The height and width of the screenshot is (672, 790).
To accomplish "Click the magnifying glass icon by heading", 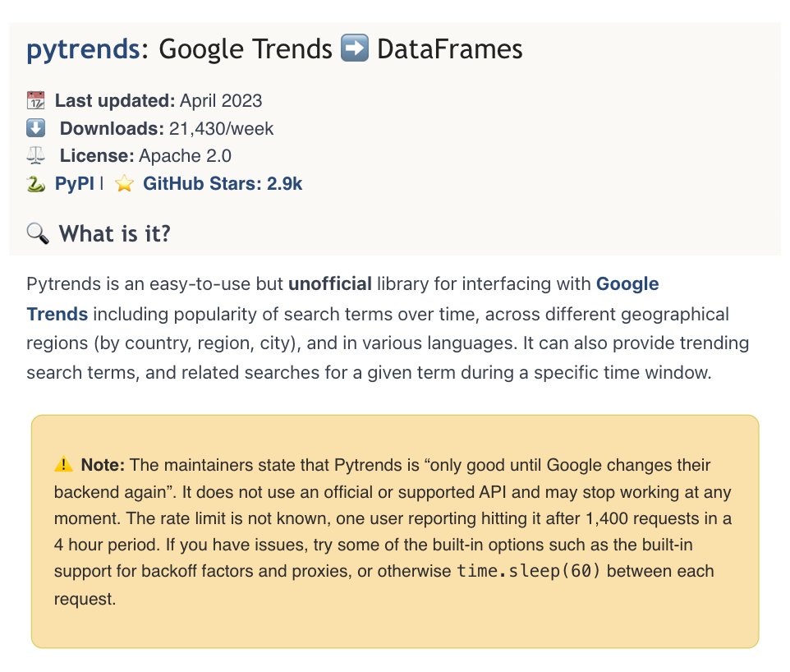I will click(37, 233).
